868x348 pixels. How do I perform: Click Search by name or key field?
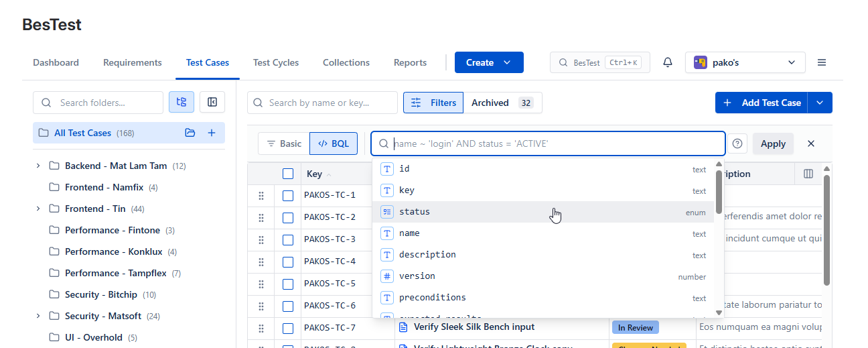(322, 103)
